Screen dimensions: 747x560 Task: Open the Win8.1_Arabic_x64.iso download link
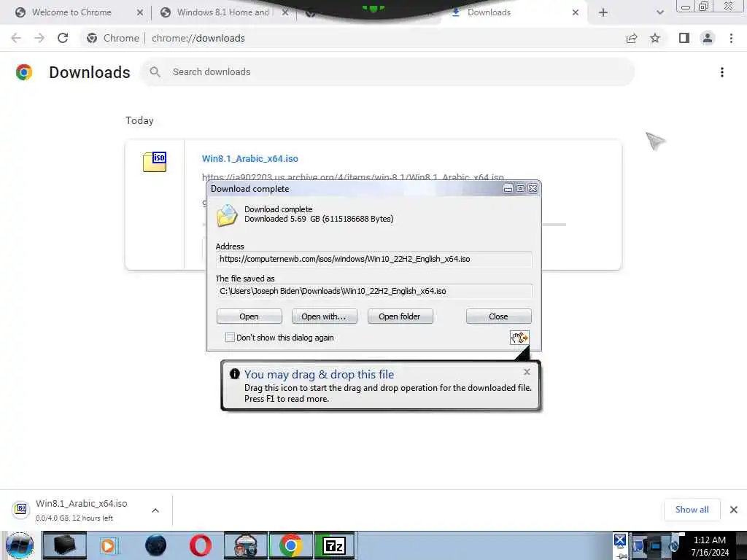(x=250, y=158)
